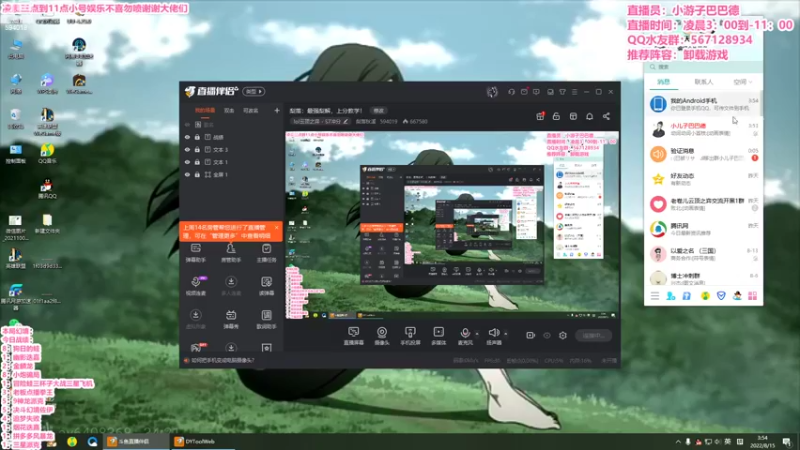The image size is (800, 450).
Task: Click the streamer avatar in 直播伴侣 title bar
Action: point(492,92)
